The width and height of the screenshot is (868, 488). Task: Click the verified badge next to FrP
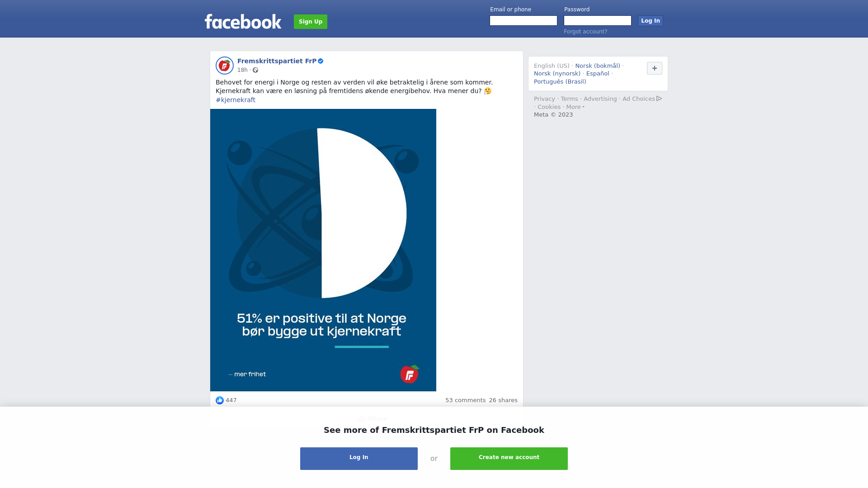tap(321, 61)
